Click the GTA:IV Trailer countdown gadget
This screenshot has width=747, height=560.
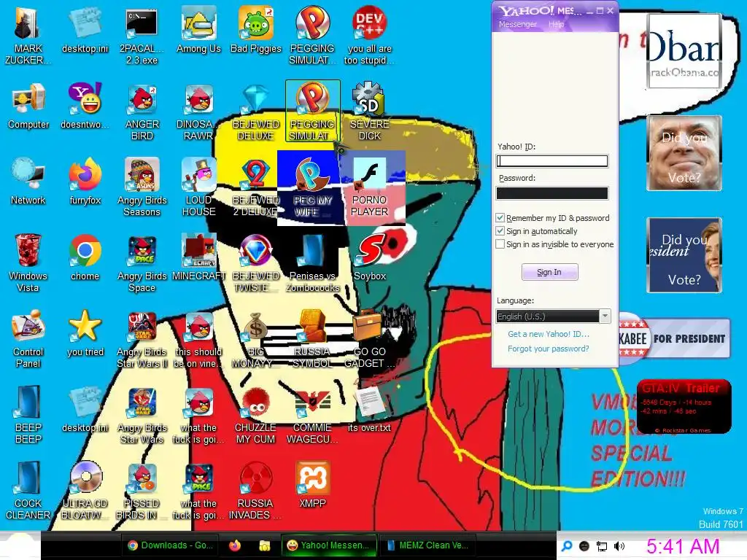(x=684, y=406)
